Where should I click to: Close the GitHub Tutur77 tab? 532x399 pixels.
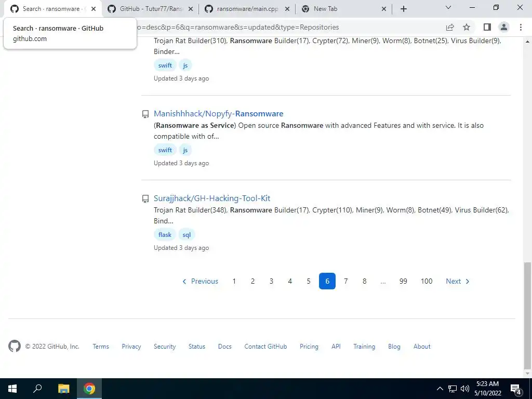[191, 9]
